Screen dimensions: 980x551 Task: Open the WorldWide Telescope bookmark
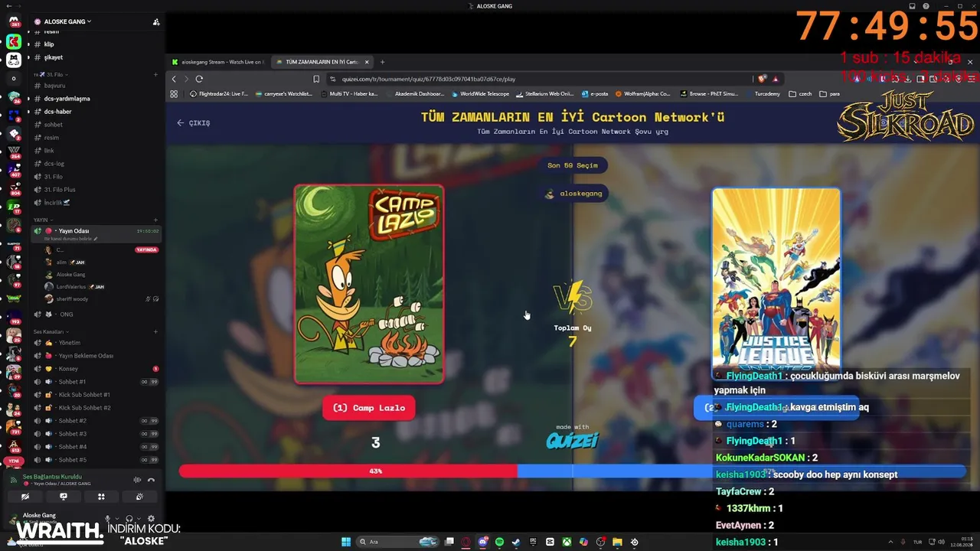click(480, 94)
